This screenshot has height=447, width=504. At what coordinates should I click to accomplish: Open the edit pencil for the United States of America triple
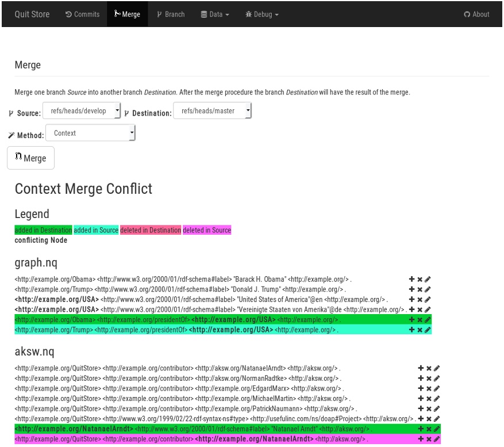click(x=428, y=299)
